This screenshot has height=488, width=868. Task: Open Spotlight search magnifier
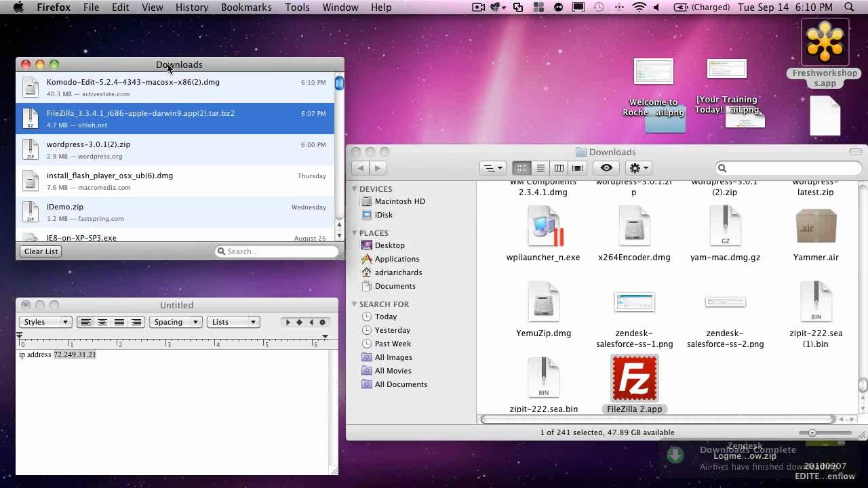click(x=849, y=7)
